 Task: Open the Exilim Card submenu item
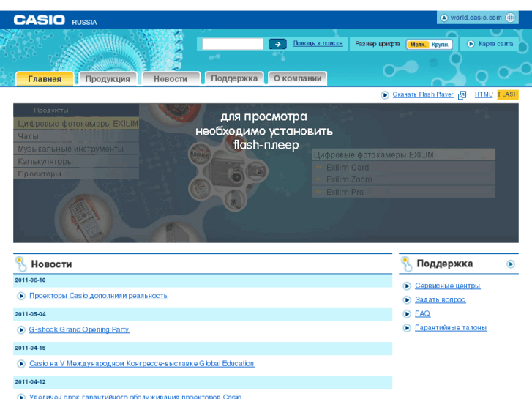[x=403, y=167]
